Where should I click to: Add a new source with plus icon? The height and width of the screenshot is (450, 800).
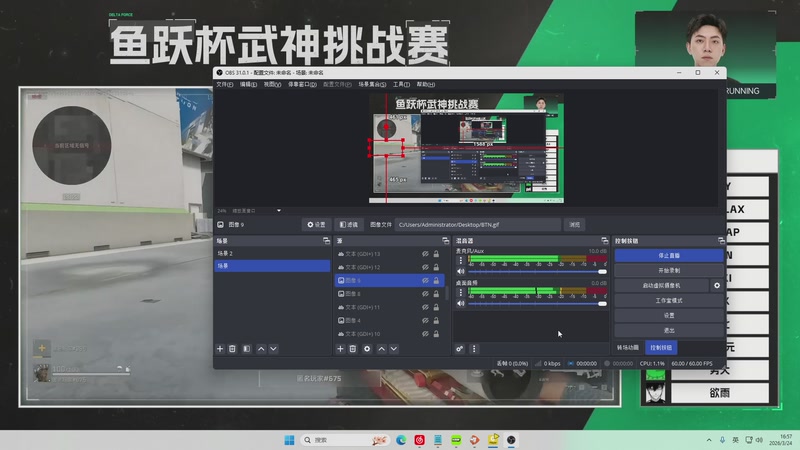coord(340,349)
